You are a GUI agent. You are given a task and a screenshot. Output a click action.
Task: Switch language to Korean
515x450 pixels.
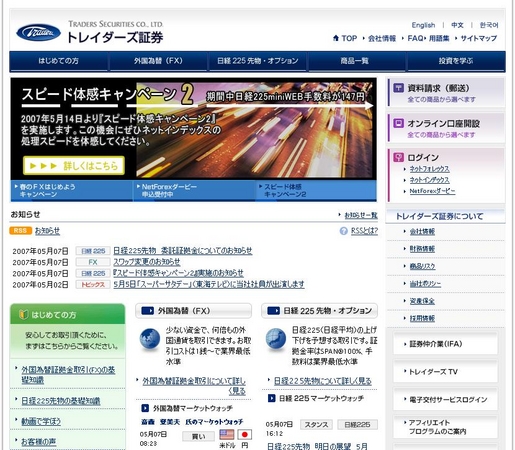pos(489,25)
